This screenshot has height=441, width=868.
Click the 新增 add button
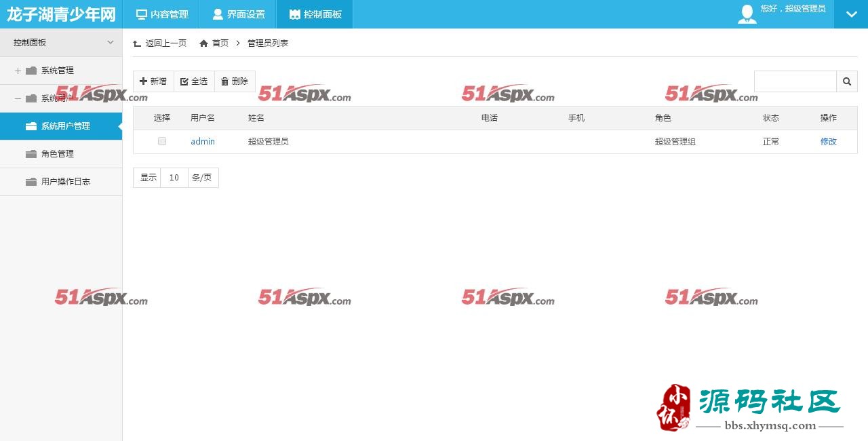coord(153,81)
